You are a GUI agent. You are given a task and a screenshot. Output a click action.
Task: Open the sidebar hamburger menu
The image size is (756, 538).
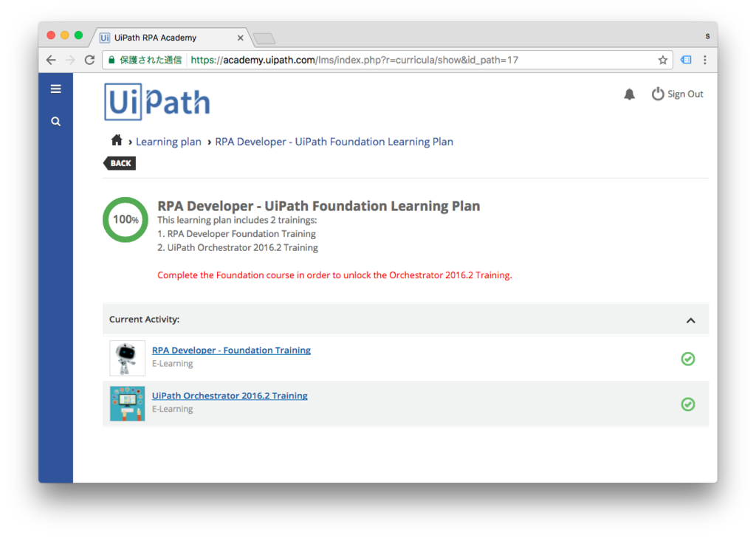coord(55,89)
